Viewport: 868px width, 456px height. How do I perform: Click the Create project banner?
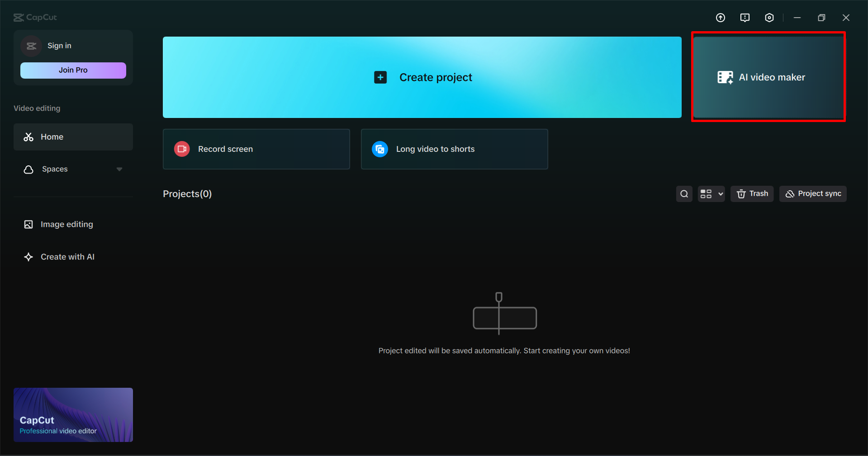422,77
